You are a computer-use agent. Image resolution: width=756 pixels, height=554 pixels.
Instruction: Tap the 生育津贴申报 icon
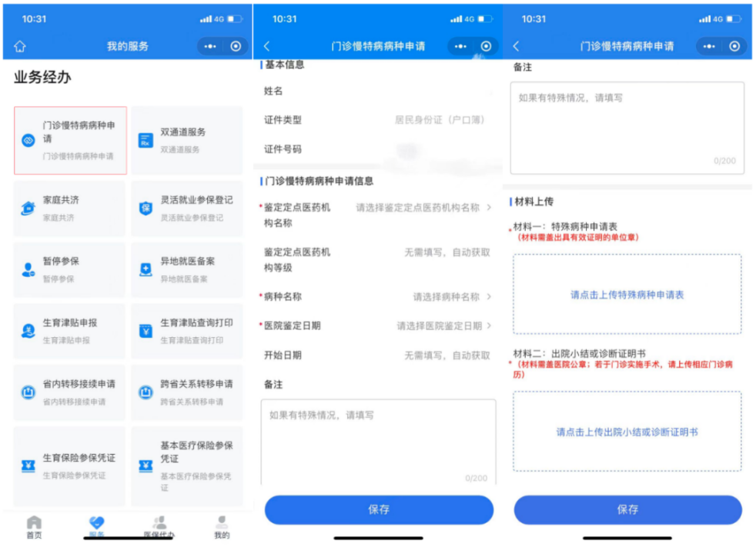tap(28, 331)
